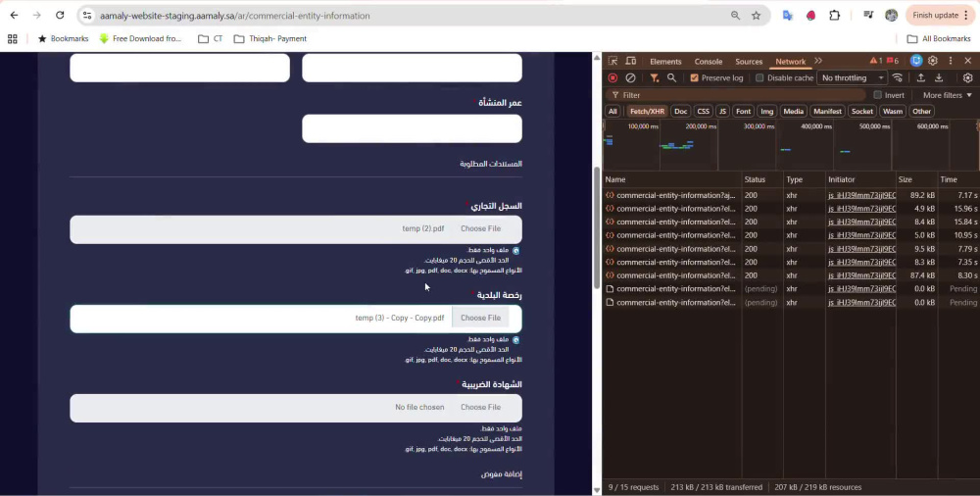Open the Console tab
980x496 pixels.
[x=709, y=62]
